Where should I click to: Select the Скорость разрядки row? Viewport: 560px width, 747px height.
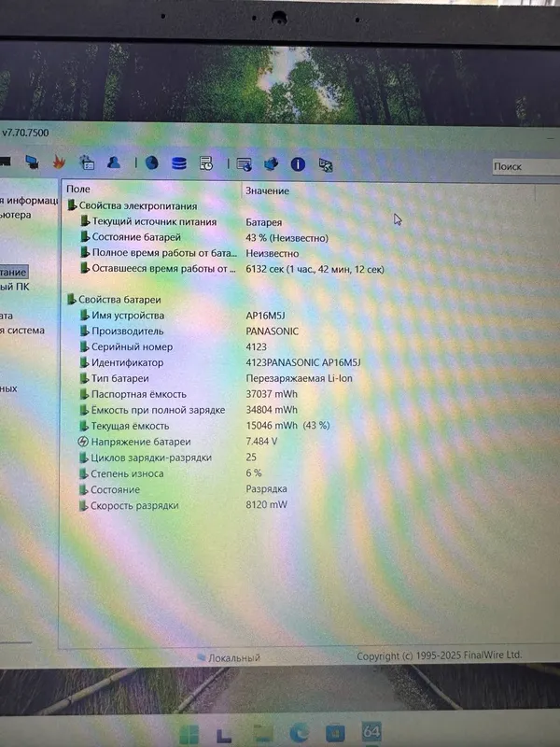(x=134, y=505)
